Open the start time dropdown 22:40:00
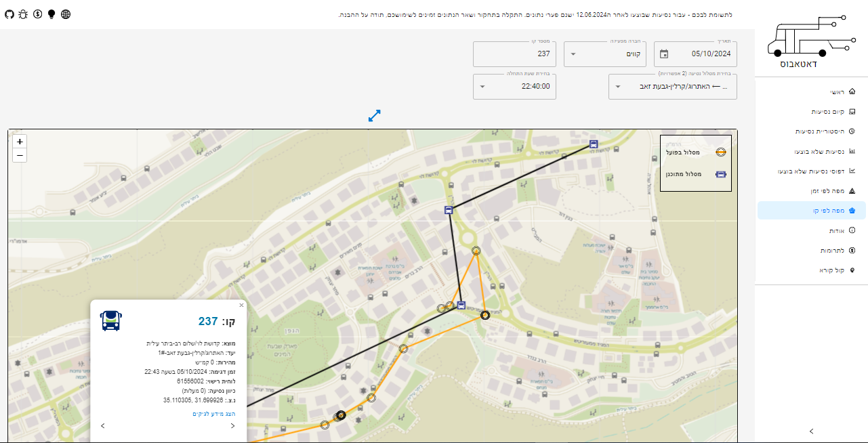This screenshot has height=443, width=868. coord(514,87)
